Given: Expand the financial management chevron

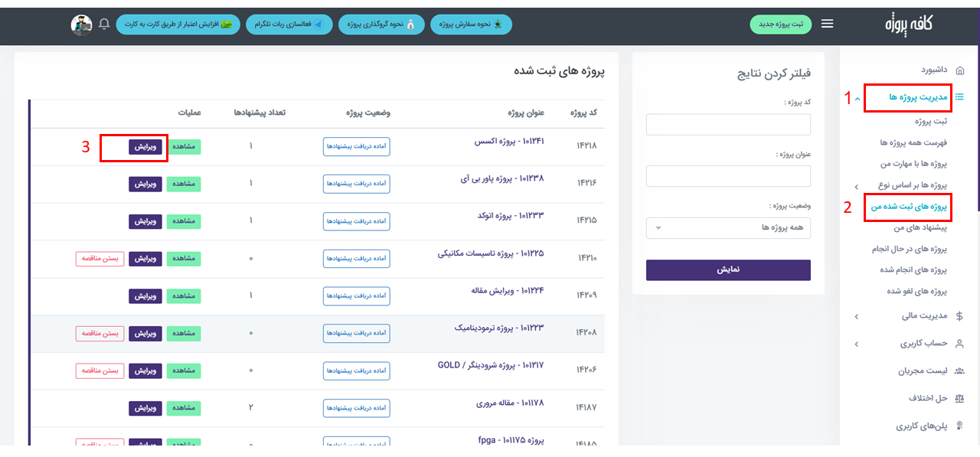Looking at the screenshot, I should tap(856, 316).
